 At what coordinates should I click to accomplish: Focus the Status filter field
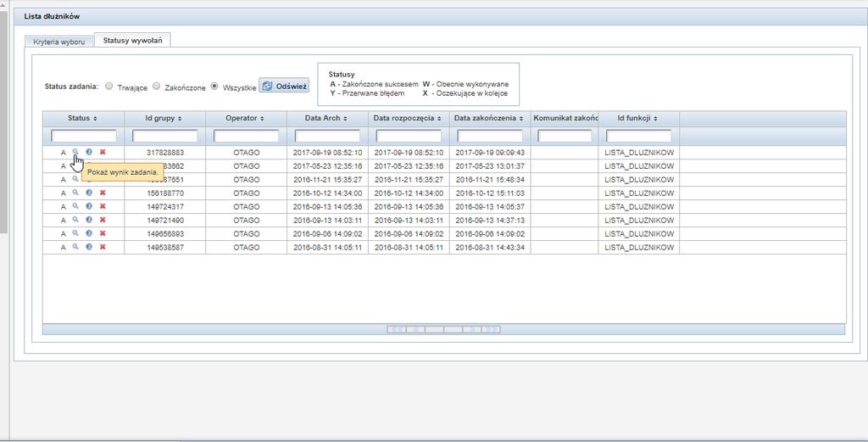pos(84,136)
